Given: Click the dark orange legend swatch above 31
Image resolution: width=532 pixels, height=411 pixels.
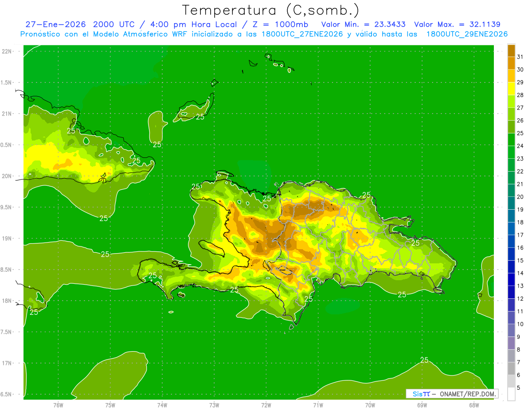Looking at the screenshot, I should click(511, 51).
